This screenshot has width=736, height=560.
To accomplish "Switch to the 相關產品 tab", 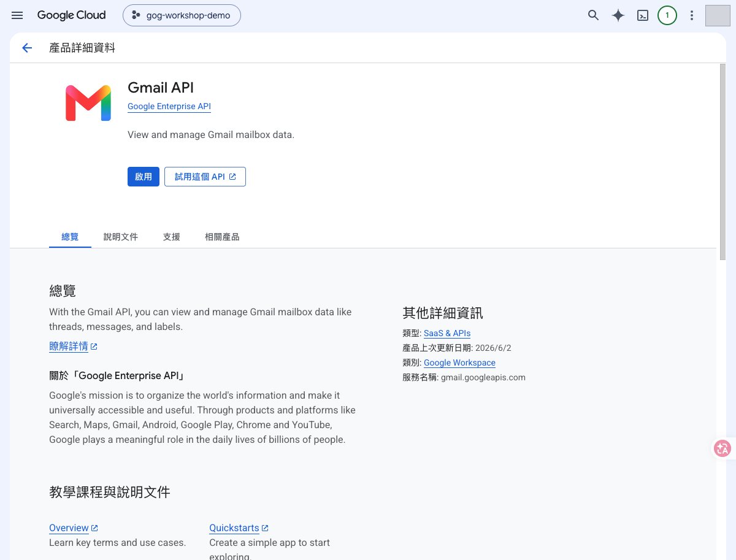I will (x=222, y=237).
